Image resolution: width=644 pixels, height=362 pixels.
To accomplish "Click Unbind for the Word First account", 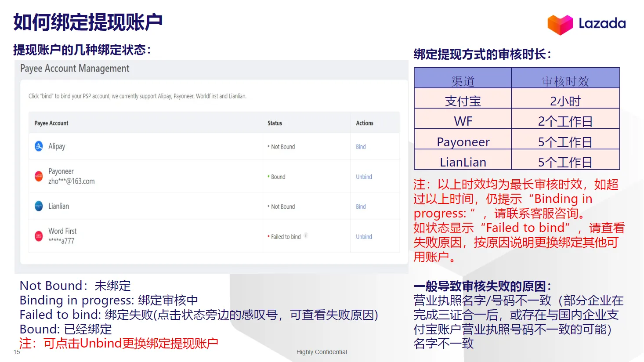I will click(363, 236).
